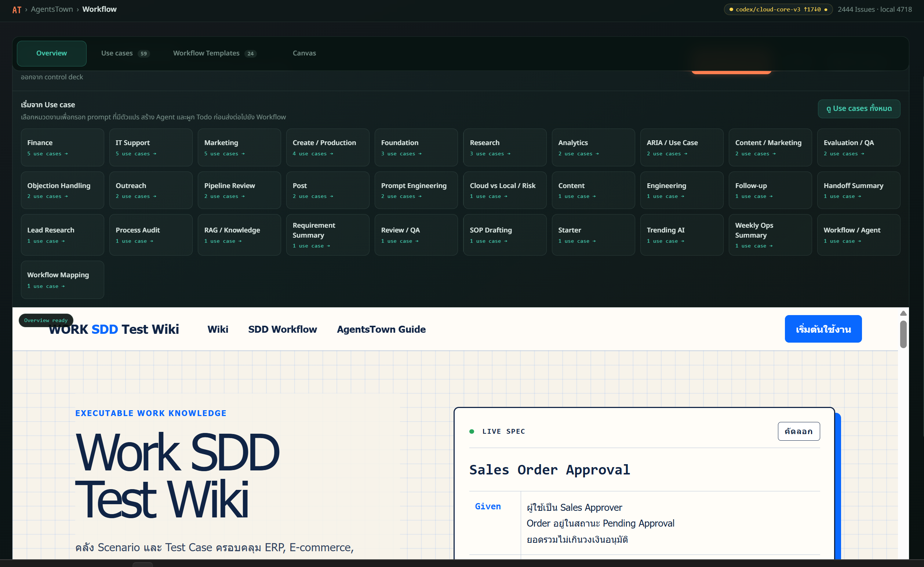The height and width of the screenshot is (567, 924).
Task: Select the SOP Drafting card
Action: 505,235
